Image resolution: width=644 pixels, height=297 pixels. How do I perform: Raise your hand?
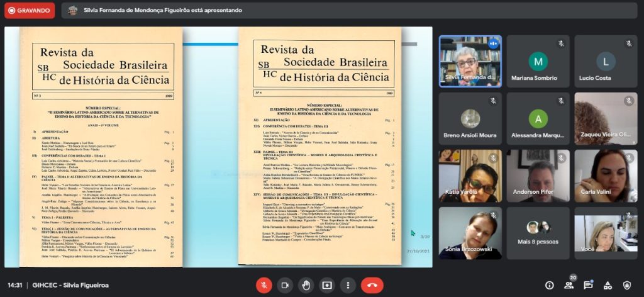pyautogui.click(x=306, y=285)
